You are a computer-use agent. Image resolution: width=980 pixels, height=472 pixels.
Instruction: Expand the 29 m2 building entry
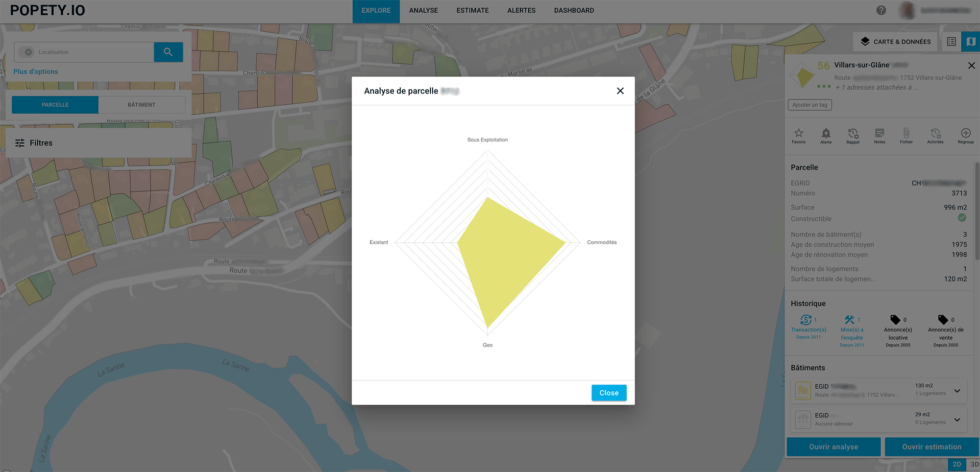coord(957,420)
